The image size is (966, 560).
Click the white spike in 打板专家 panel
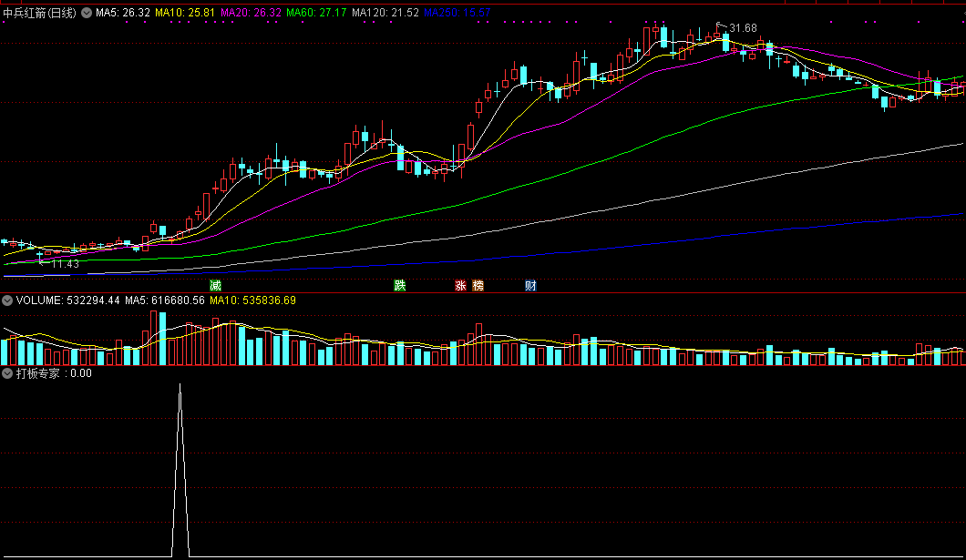(180, 471)
